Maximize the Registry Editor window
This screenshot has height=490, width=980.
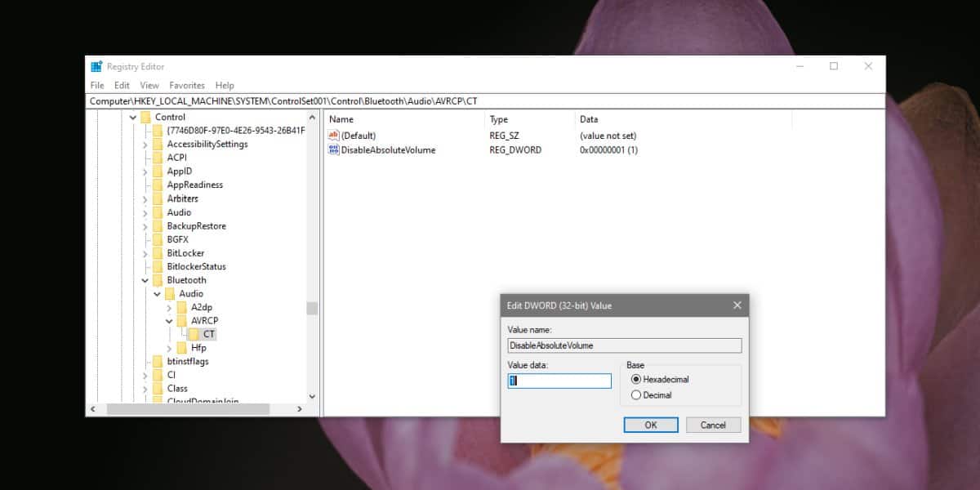[x=834, y=66]
